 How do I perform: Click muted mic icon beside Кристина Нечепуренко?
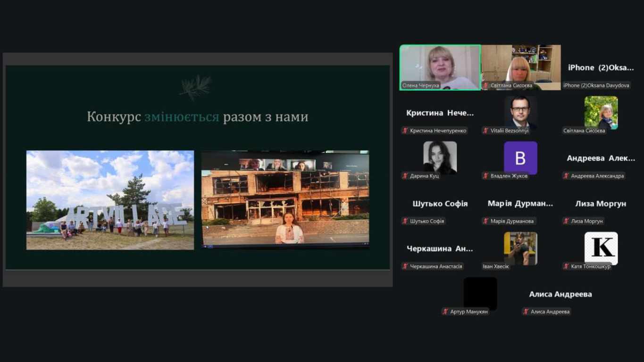click(x=405, y=131)
